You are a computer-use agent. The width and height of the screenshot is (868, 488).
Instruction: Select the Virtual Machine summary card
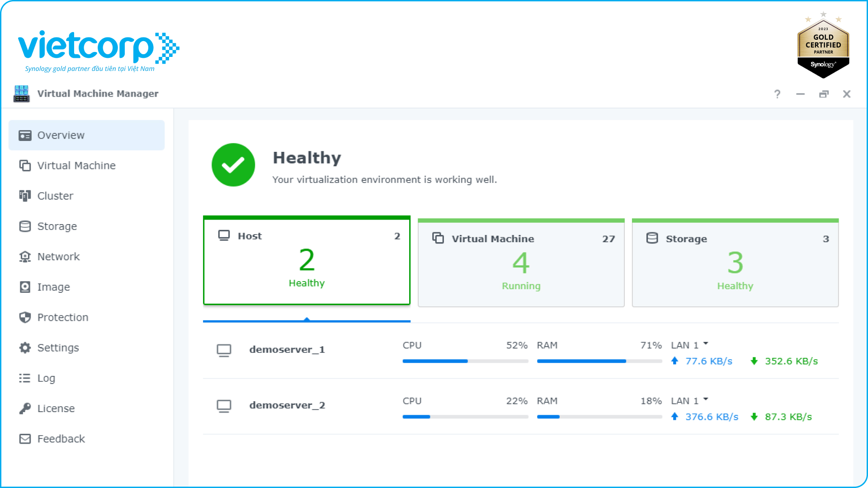point(521,263)
